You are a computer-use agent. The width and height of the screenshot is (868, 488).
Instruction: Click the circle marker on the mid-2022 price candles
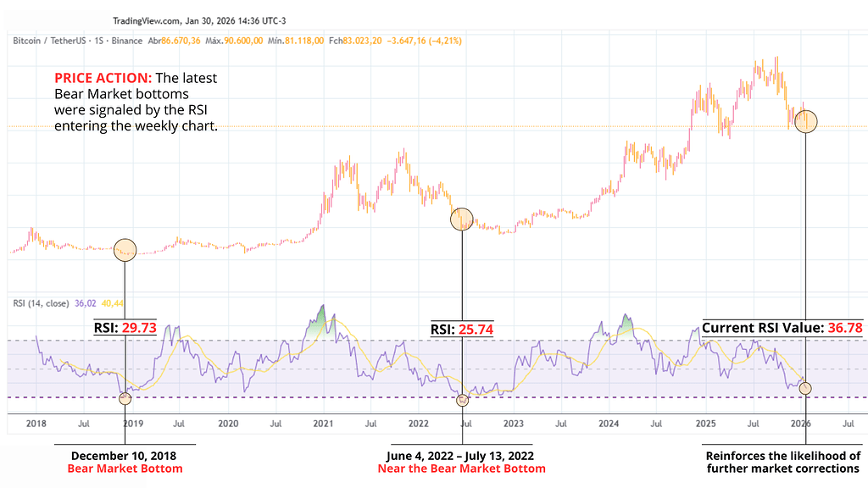tap(462, 219)
